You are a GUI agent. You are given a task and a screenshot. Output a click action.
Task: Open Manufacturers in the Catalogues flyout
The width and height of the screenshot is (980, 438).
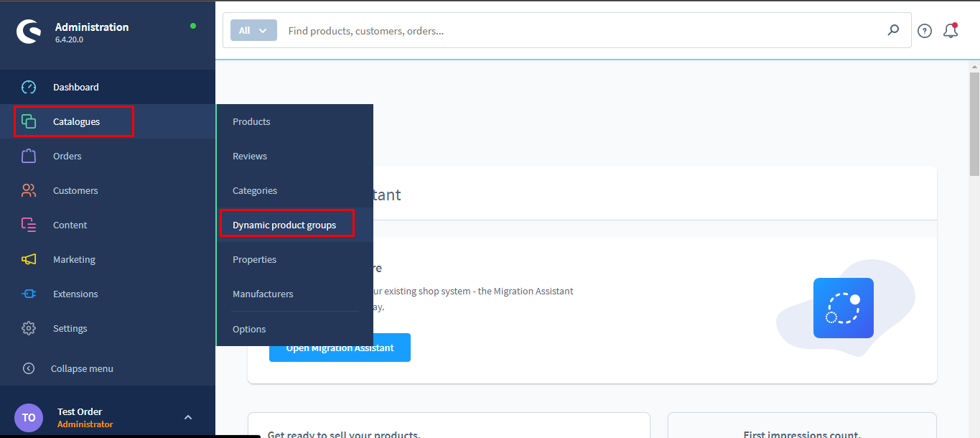pos(263,293)
